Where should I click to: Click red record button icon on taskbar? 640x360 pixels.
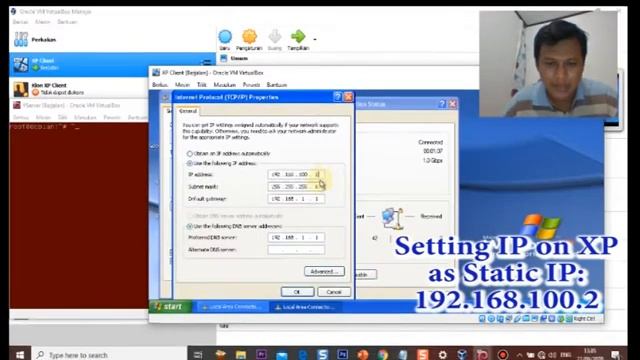[503, 355]
